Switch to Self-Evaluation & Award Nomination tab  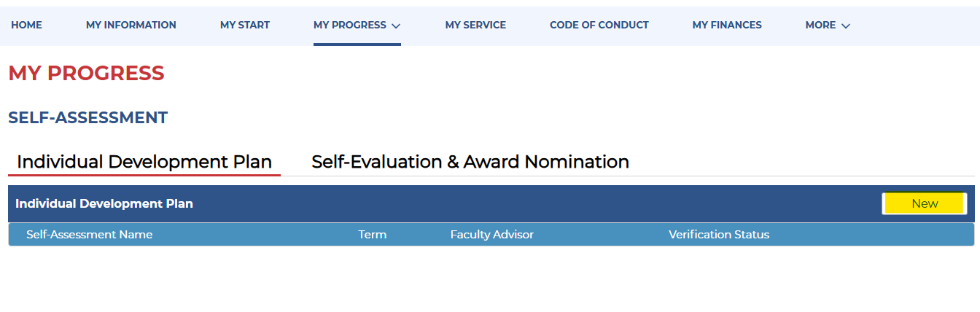coord(470,162)
